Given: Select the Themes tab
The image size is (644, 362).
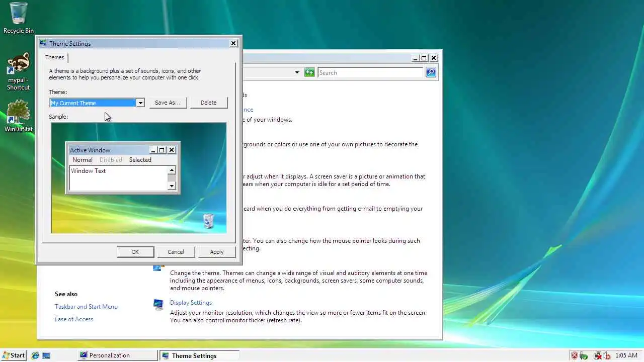Looking at the screenshot, I should [x=55, y=57].
